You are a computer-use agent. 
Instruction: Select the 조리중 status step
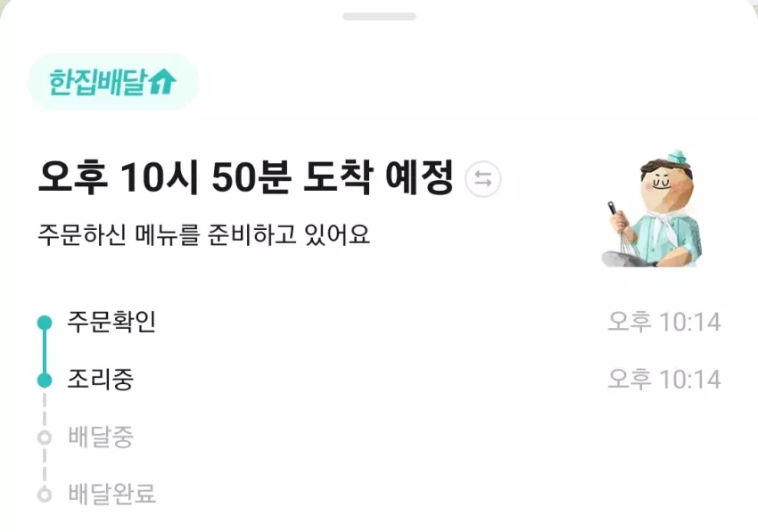pyautogui.click(x=101, y=380)
